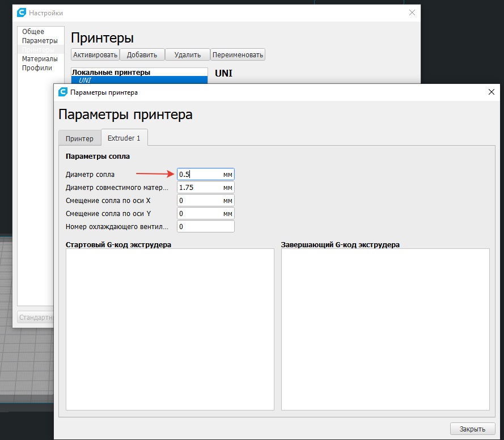Click the Переименовать button

(x=238, y=54)
